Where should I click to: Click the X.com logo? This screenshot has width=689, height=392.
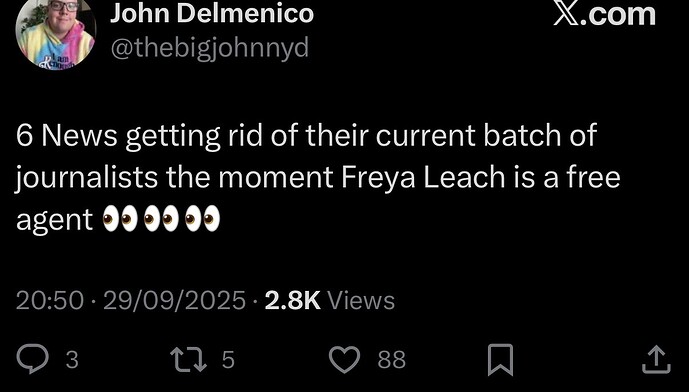pos(604,14)
